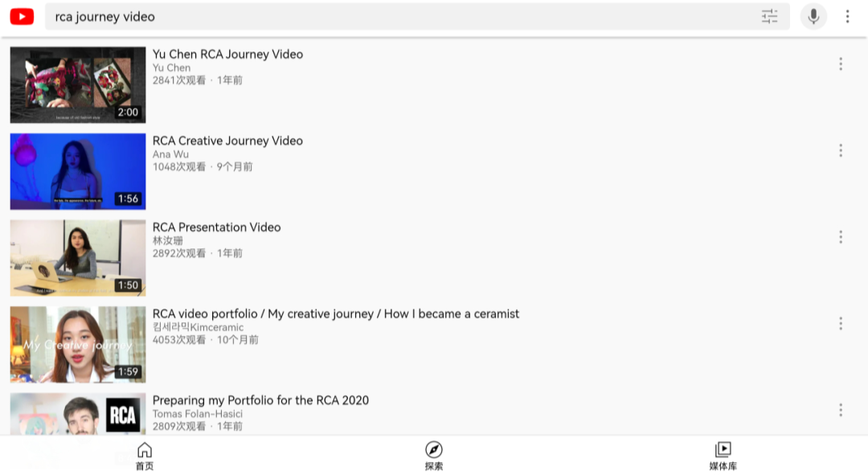Open the search filters icon
The width and height of the screenshot is (868, 475).
(769, 17)
